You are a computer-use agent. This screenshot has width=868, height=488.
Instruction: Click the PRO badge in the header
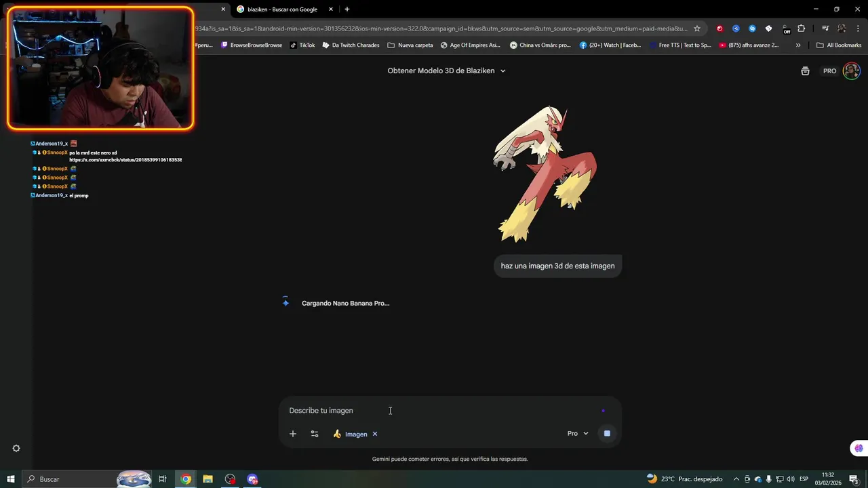coord(829,71)
